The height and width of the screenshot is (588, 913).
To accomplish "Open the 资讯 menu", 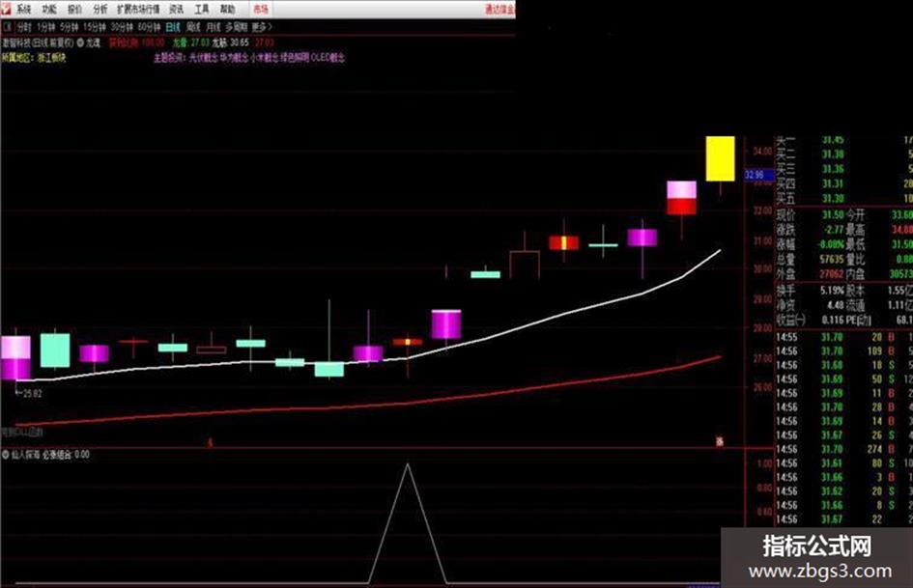I will pos(176,10).
